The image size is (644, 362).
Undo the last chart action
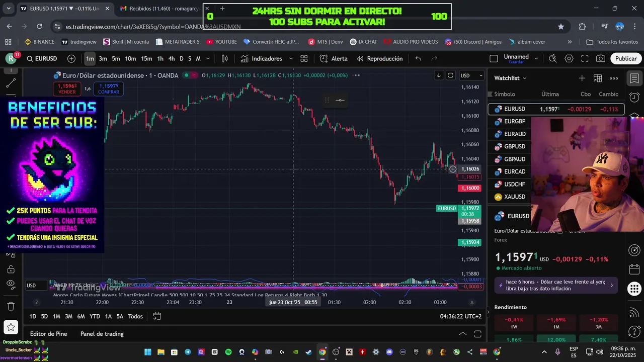[x=418, y=59]
